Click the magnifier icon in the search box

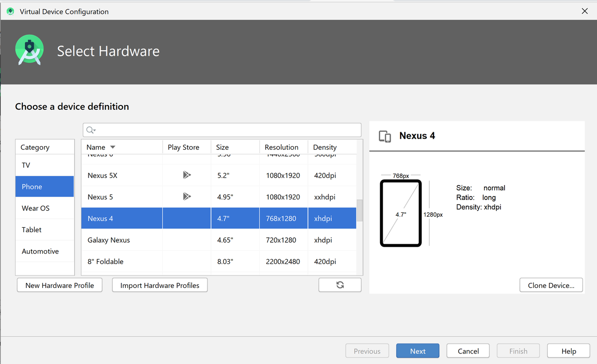coord(90,129)
